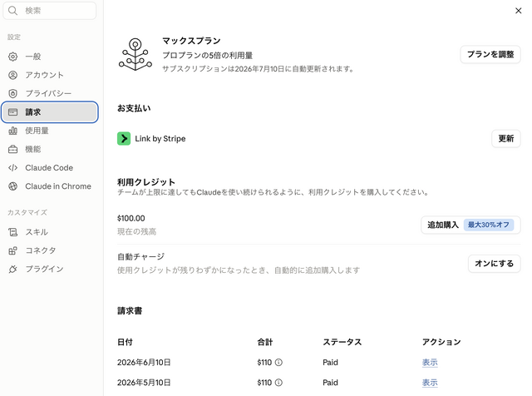This screenshot has width=532, height=396.
Task: View the 2026年5月10日 invoice via 表示
Action: click(430, 383)
